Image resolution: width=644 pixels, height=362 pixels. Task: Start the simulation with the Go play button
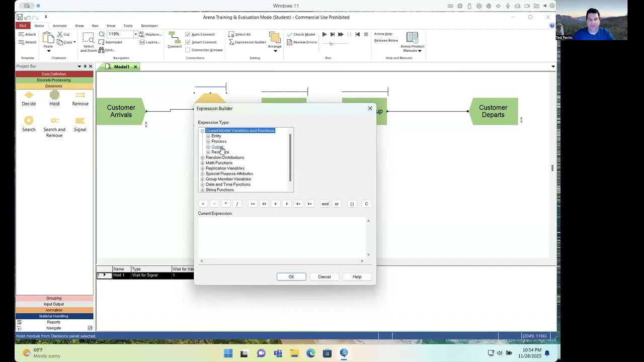(325, 34)
